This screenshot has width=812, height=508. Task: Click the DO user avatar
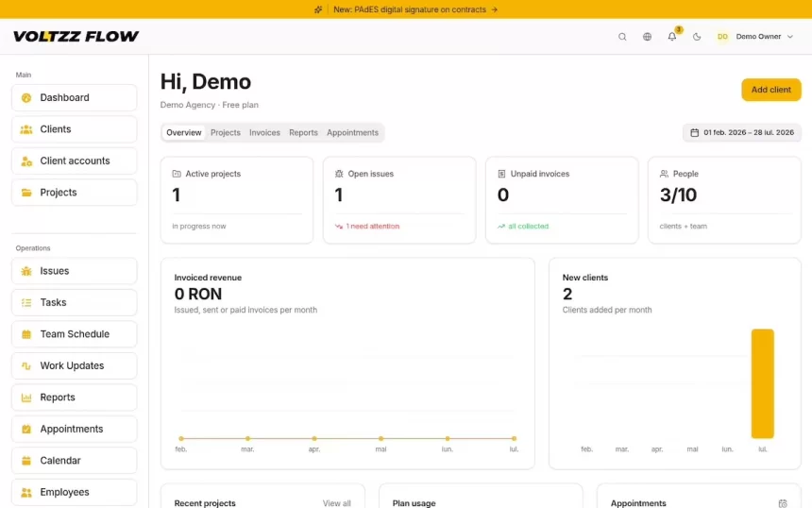click(722, 37)
